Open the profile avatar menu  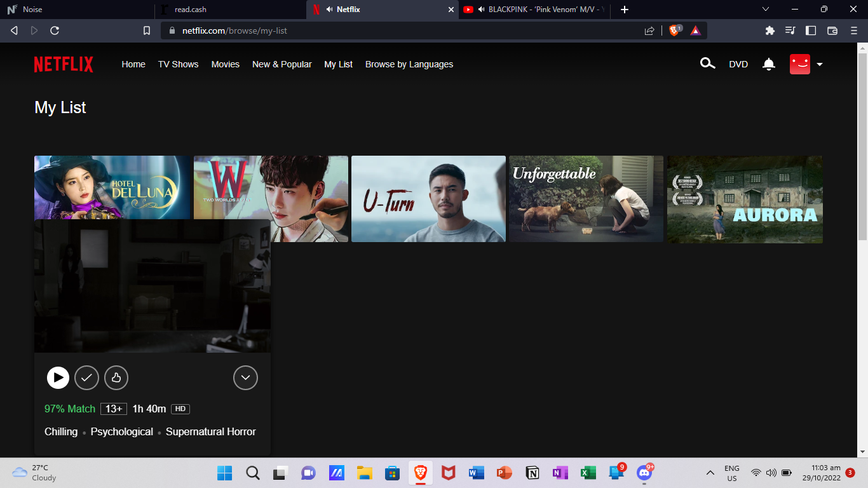click(x=806, y=64)
